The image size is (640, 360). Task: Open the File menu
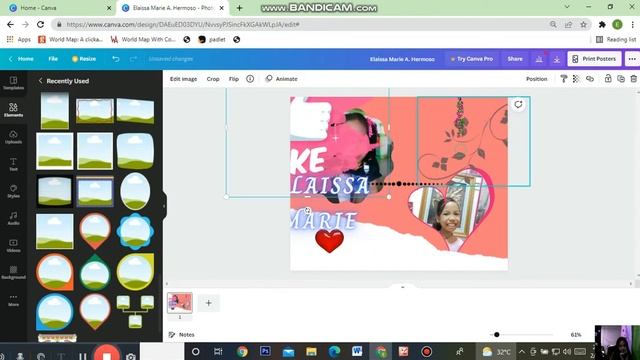53,59
